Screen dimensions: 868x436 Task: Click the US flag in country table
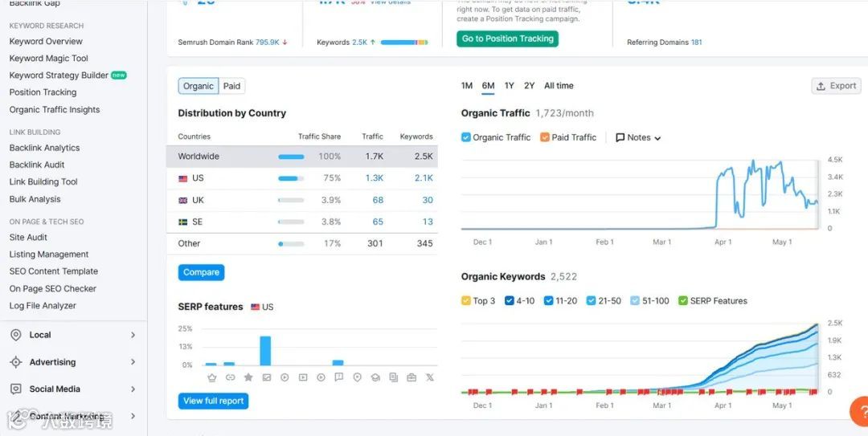[182, 178]
